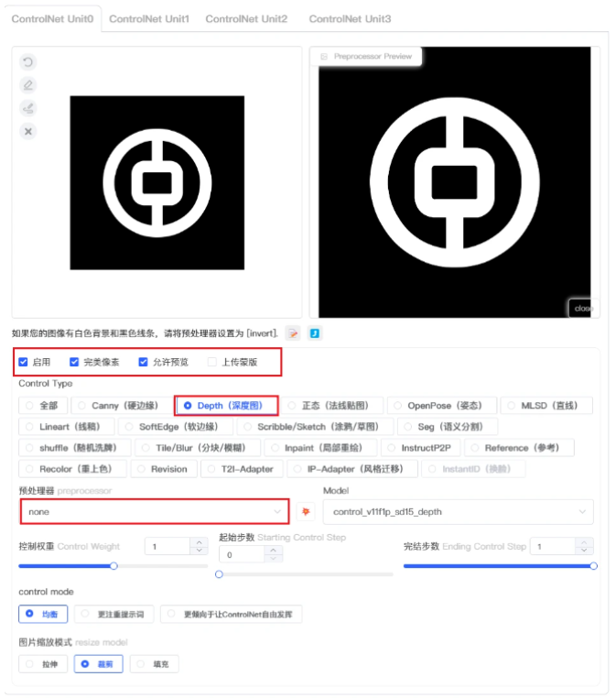Select 均衡 control mode
The height and width of the screenshot is (698, 616).
(x=43, y=614)
